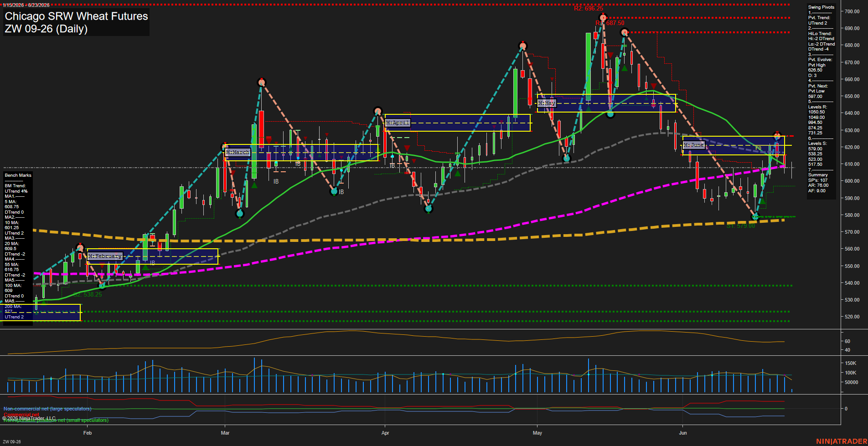Click the 'May' time axis label

(x=537, y=433)
